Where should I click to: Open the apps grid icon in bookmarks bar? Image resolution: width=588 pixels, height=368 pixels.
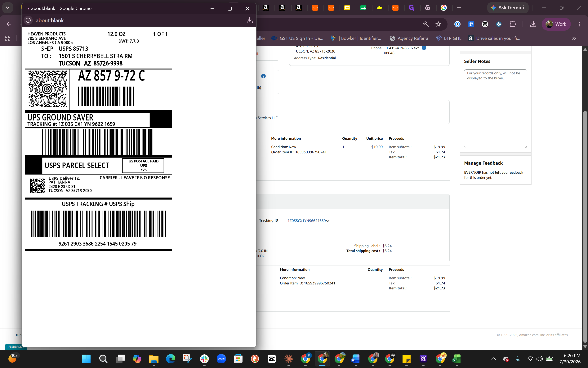(8, 38)
